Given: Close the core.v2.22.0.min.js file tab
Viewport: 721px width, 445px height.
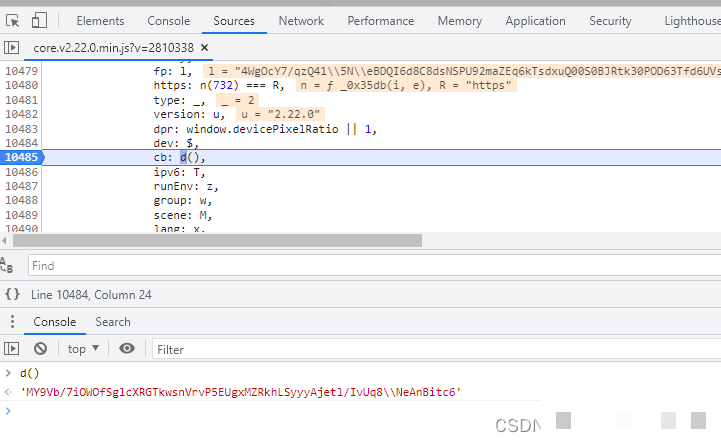Looking at the screenshot, I should 205,47.
